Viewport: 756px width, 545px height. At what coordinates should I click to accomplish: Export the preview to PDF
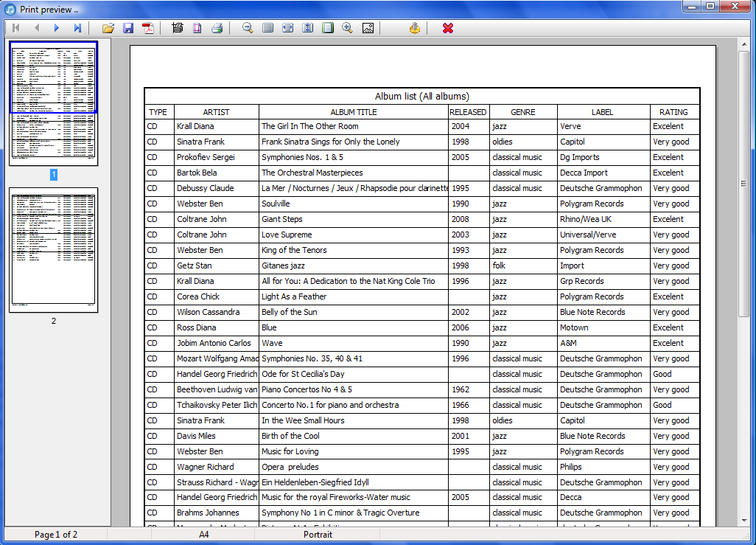click(x=148, y=28)
